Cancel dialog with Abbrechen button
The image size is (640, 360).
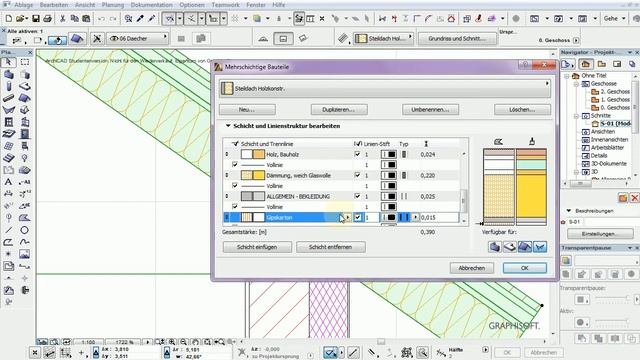[472, 268]
